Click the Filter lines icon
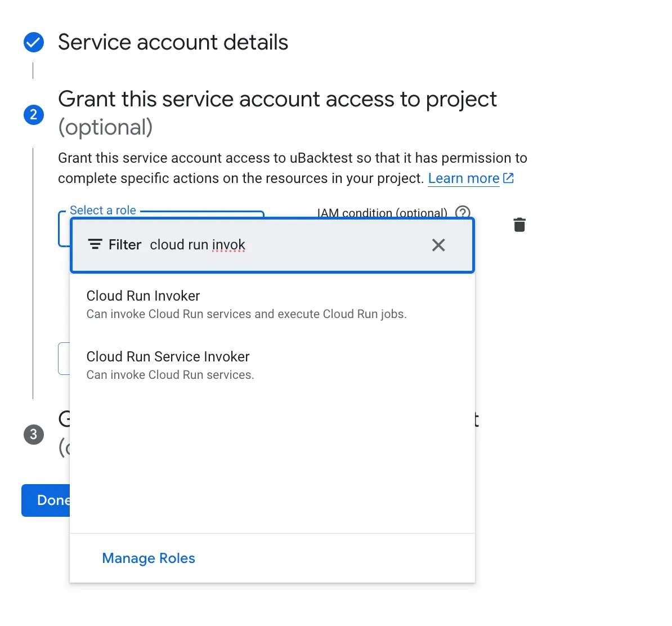The height and width of the screenshot is (626, 672). 95,245
